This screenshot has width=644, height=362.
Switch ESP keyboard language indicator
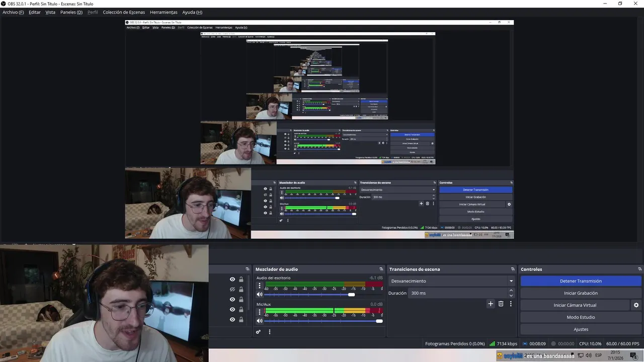pos(599,356)
